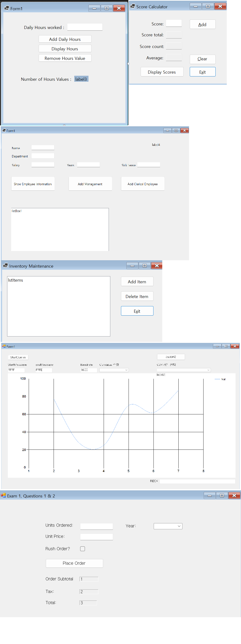Click the chart Form1 window title icon

(x=4, y=346)
